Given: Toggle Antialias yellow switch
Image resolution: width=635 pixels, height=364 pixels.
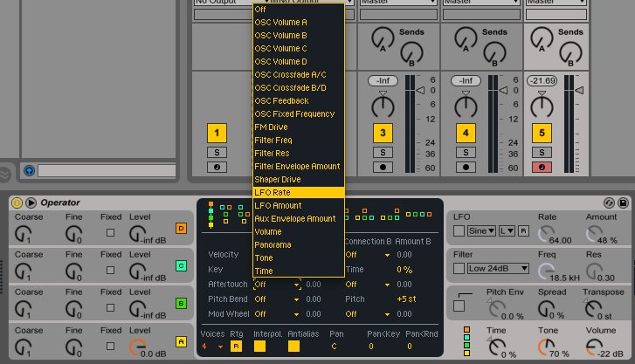Looking at the screenshot, I should pos(293,347).
